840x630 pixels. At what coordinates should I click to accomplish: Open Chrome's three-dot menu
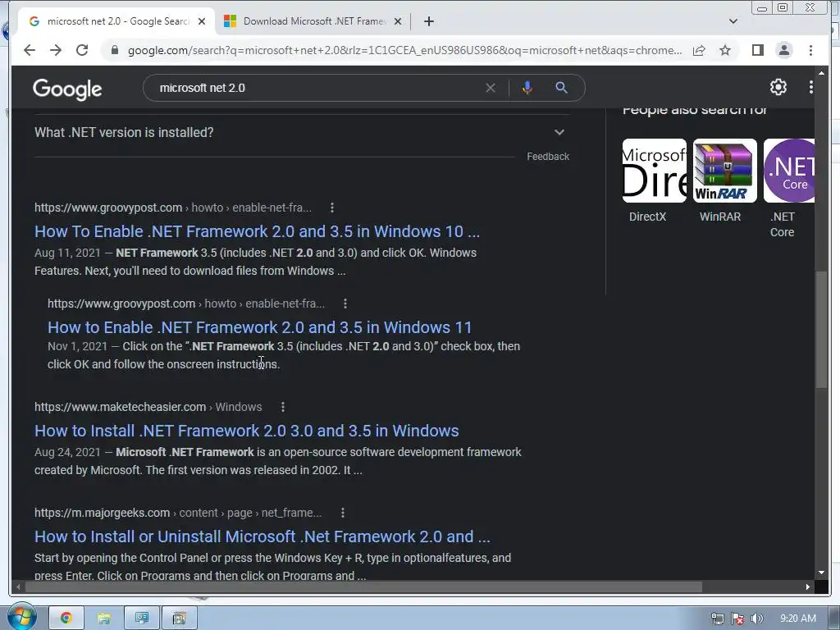tap(810, 50)
